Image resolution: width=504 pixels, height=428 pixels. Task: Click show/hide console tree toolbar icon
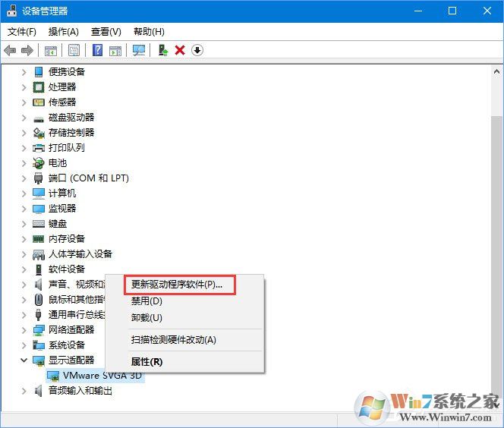(50, 50)
